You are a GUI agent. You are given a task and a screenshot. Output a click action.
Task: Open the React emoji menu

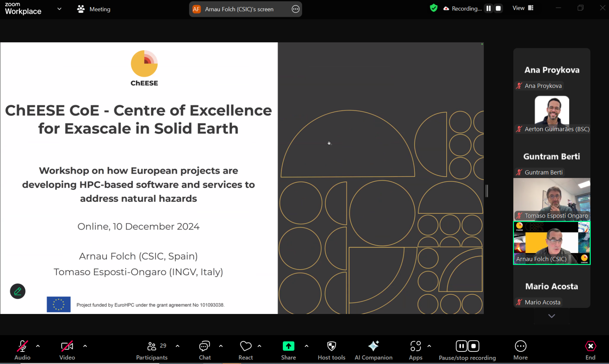pos(246,349)
